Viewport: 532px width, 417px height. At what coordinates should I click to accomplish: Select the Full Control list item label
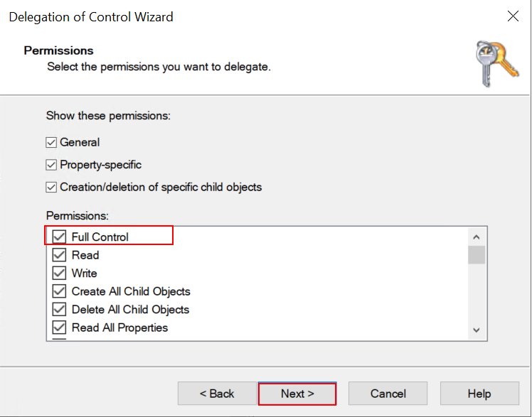pos(100,237)
